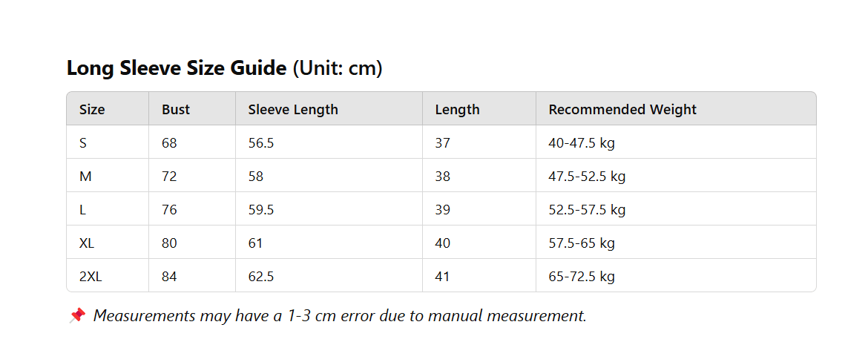Click the 52.5-57.5 kg weight cell

click(x=587, y=210)
